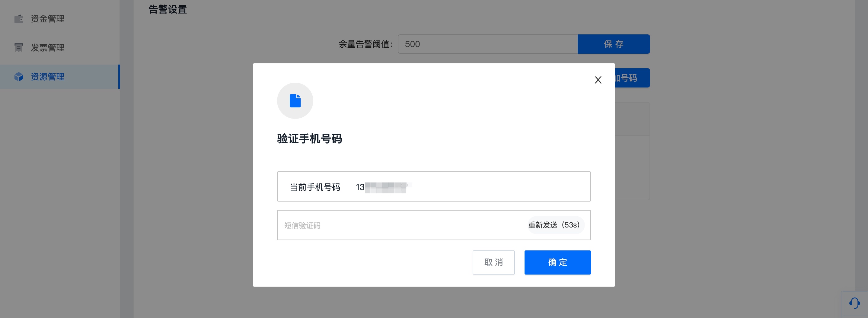Image resolution: width=868 pixels, height=318 pixels.
Task: Select the 资源管理 sidebar label
Action: [x=47, y=77]
